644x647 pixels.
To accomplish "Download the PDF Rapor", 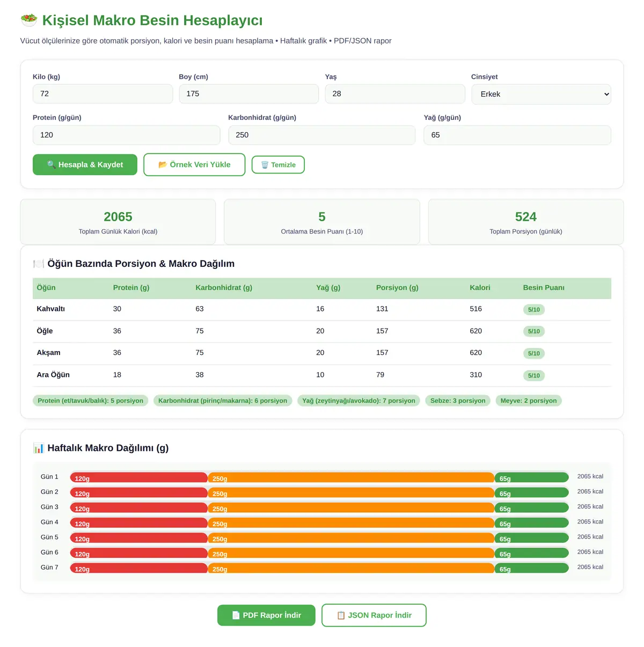I will click(266, 615).
